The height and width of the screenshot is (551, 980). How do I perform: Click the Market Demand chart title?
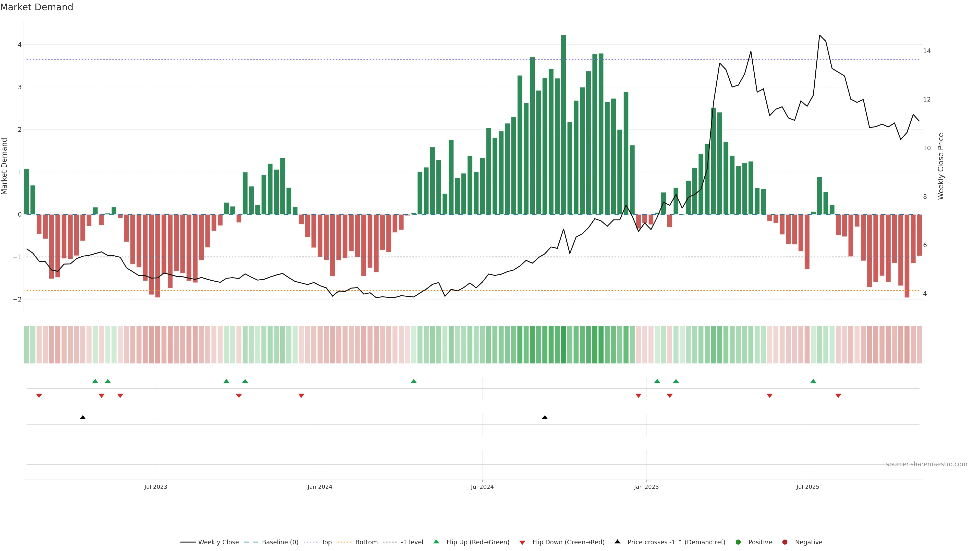click(36, 7)
